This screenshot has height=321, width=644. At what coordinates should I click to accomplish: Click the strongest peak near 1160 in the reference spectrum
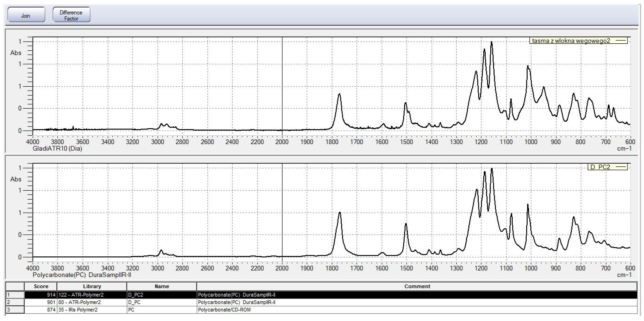492,169
